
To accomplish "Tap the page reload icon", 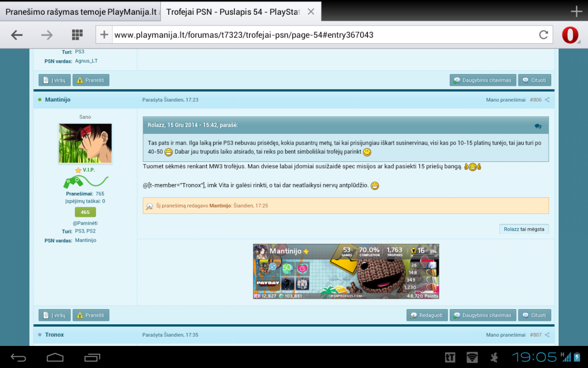I will click(543, 35).
